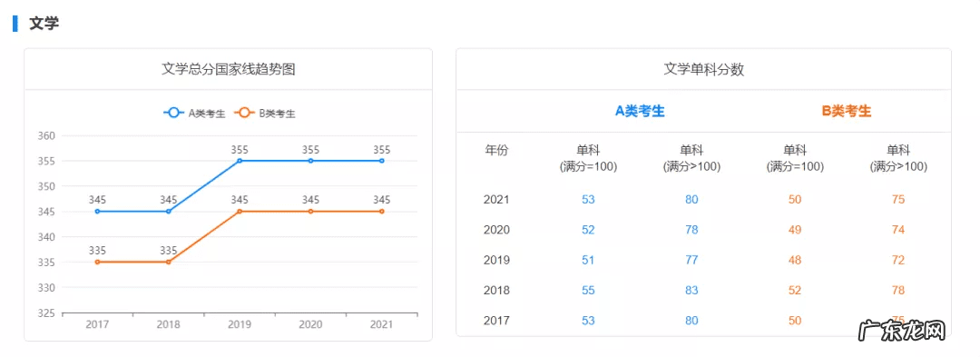Screen dimensions: 980x357
Task: Click A类 单科 满分=100 column header
Action: pos(588,159)
